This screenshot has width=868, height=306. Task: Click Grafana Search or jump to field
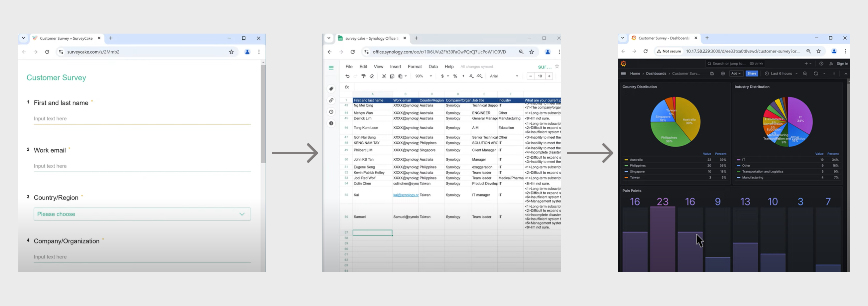coord(735,64)
